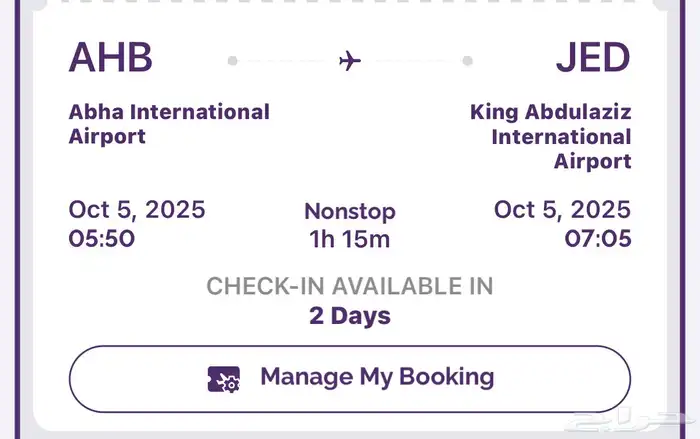Image resolution: width=700 pixels, height=439 pixels.
Task: Click the King Abdulaziz International Airport name
Action: coord(551,136)
